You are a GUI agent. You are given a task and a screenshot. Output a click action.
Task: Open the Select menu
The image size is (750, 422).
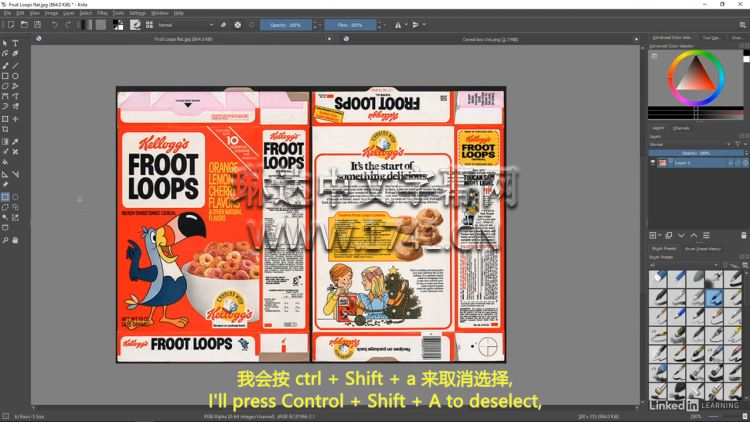point(86,13)
